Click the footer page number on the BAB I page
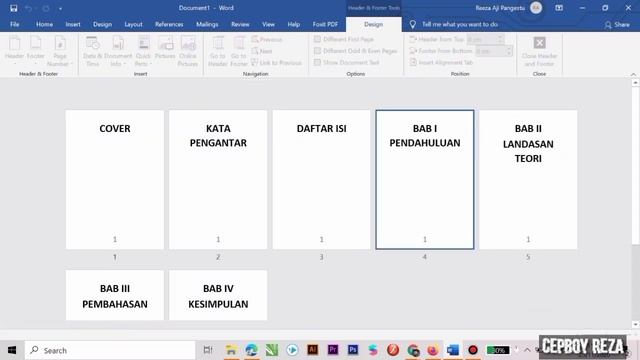The image size is (640, 360). 424,239
